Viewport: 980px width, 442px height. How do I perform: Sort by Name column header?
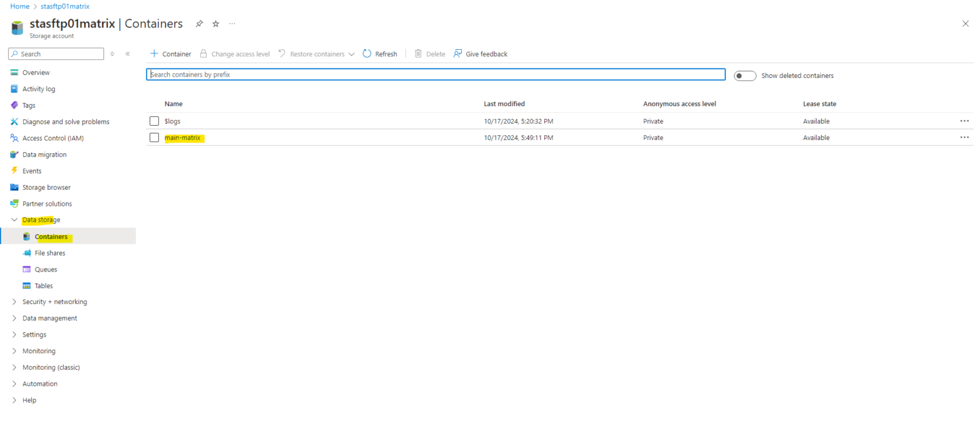click(174, 103)
